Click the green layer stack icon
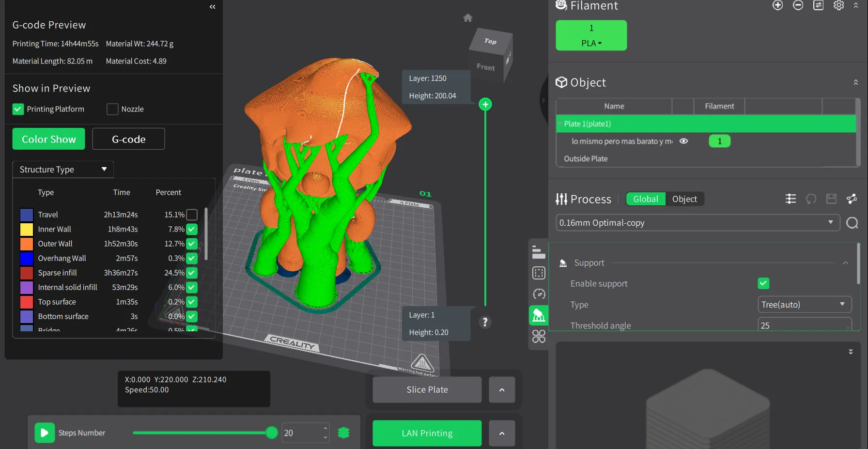The width and height of the screenshot is (868, 449). (343, 433)
